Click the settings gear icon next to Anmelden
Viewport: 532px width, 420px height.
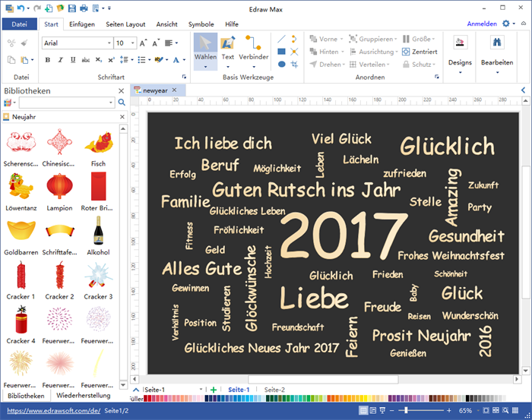(506, 24)
